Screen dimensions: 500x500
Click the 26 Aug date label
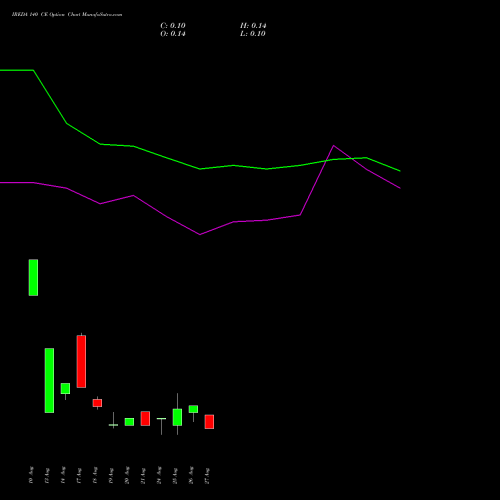click(x=191, y=475)
